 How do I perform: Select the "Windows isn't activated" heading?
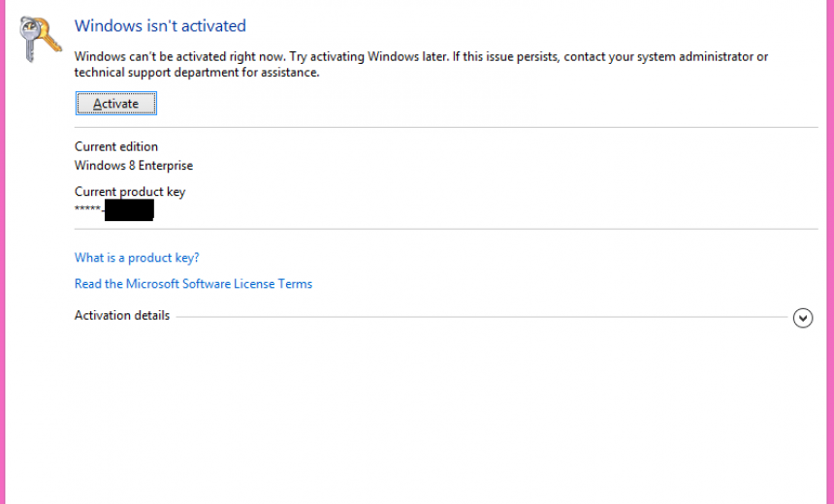point(160,25)
